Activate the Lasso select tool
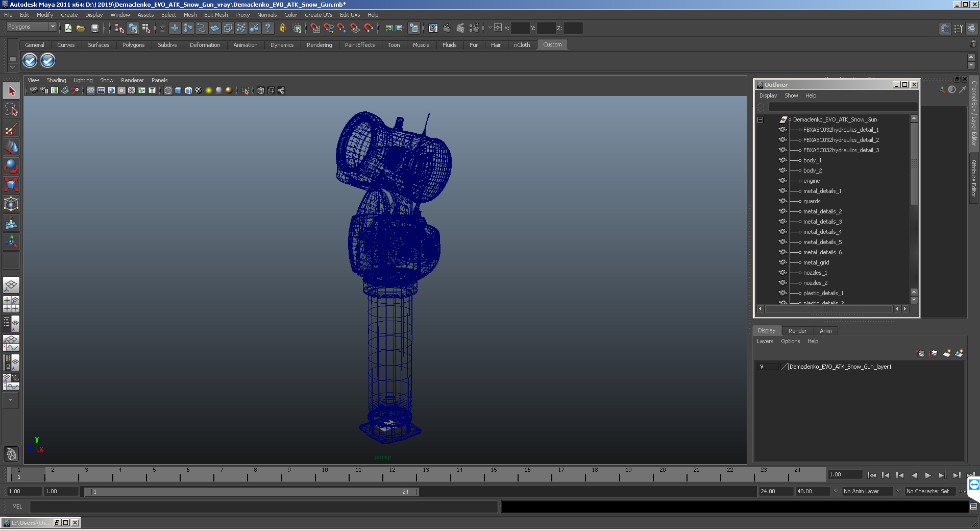This screenshot has height=531, width=980. coord(11,109)
